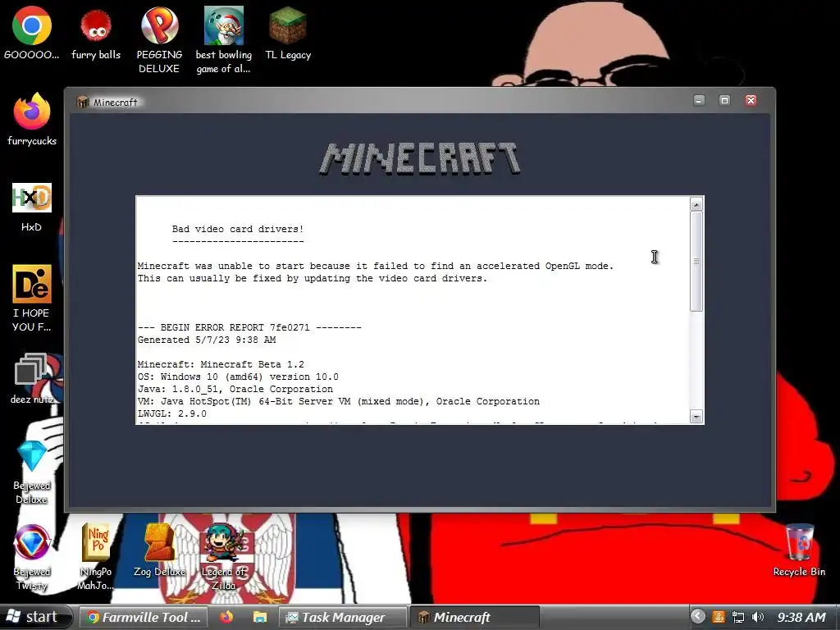Click the line 'BEGIN ERROR REPORT 7fe0271'
The image size is (840, 630).
(x=249, y=328)
